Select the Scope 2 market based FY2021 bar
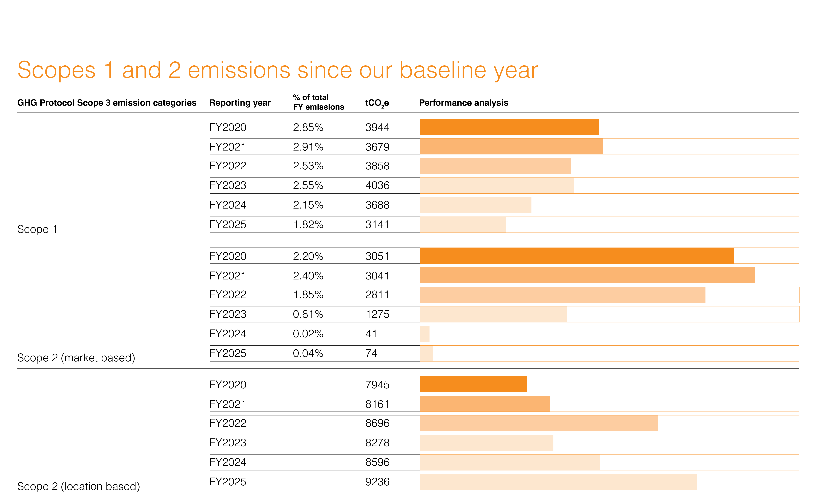Screen dimensions: 823x504 tap(586, 275)
